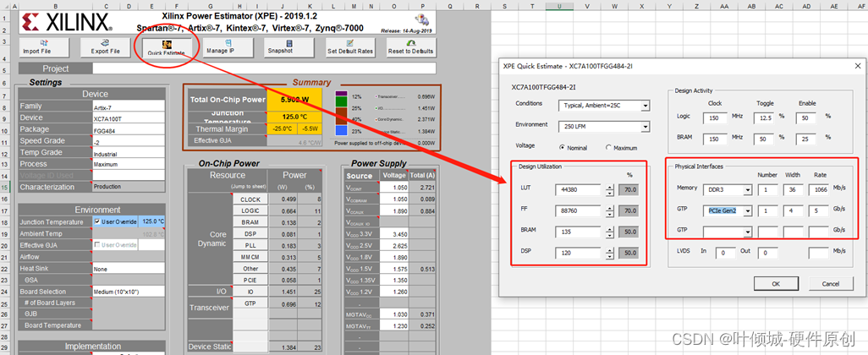Viewport: 868px width, 355px height.
Task: Click the DSP utilization spinner
Action: tap(609, 254)
